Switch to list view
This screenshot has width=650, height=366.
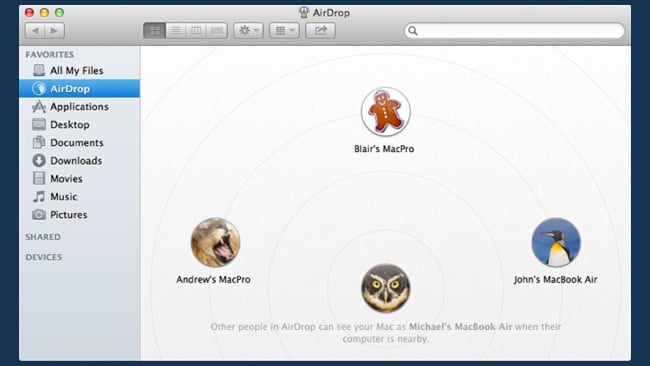point(176,31)
